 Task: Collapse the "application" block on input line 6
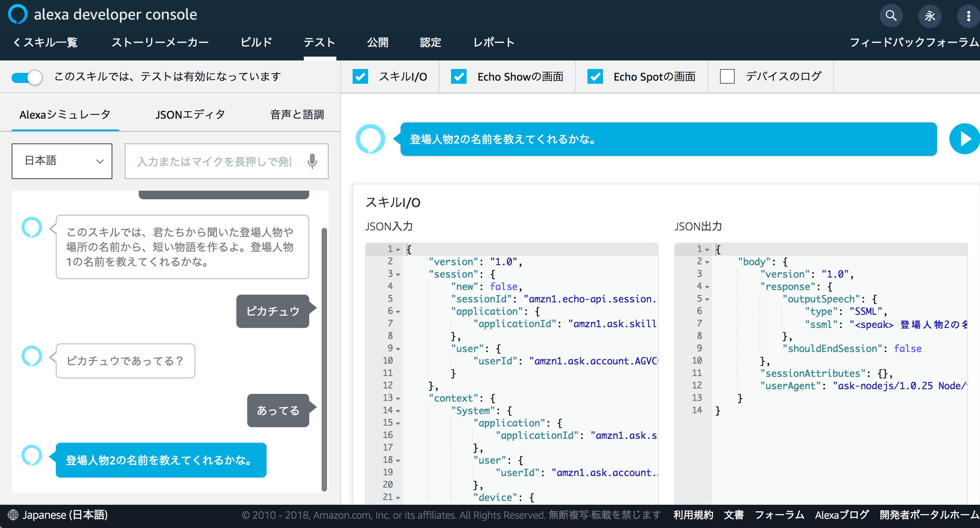[x=398, y=312]
